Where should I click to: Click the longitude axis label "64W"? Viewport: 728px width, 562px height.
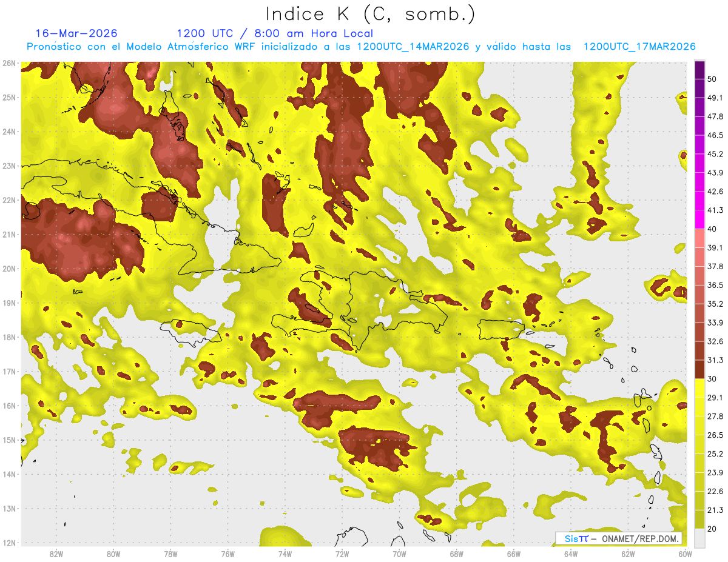click(571, 554)
